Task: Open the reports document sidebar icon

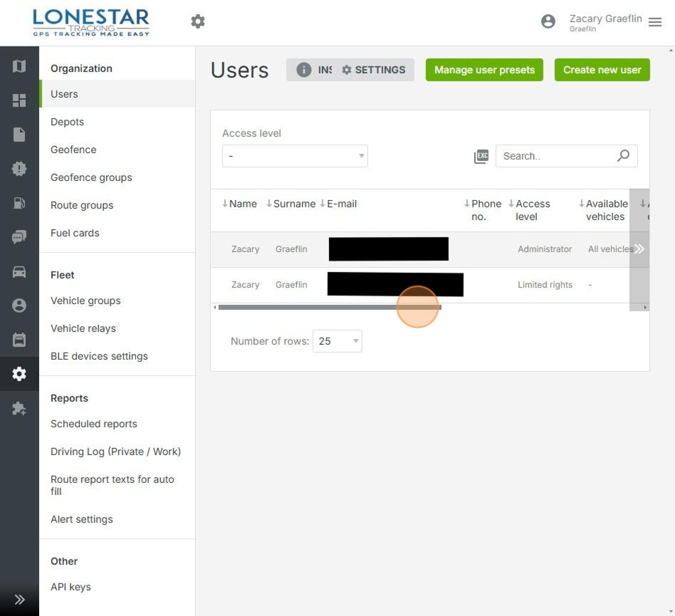Action: tap(19, 134)
